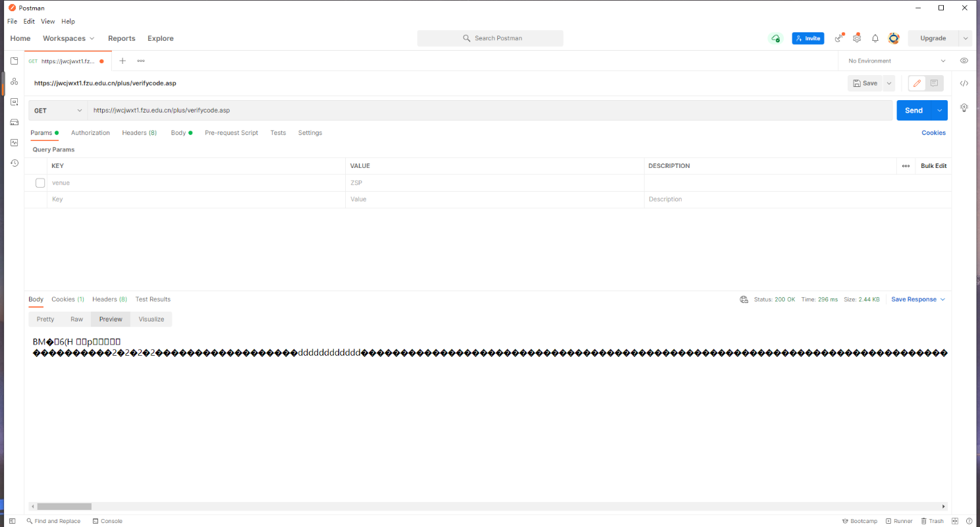Switch to the Authorization tab
This screenshot has width=980, height=527.
[x=90, y=132]
